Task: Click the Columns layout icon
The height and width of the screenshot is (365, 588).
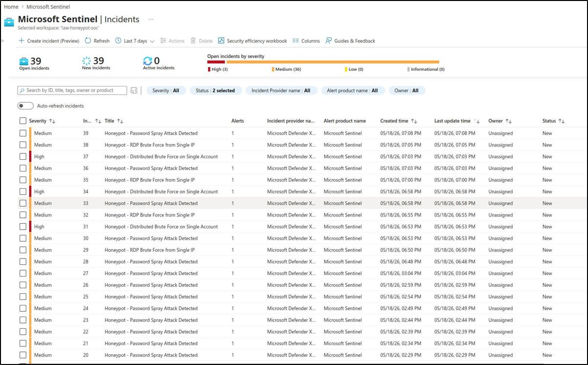Action: point(295,41)
